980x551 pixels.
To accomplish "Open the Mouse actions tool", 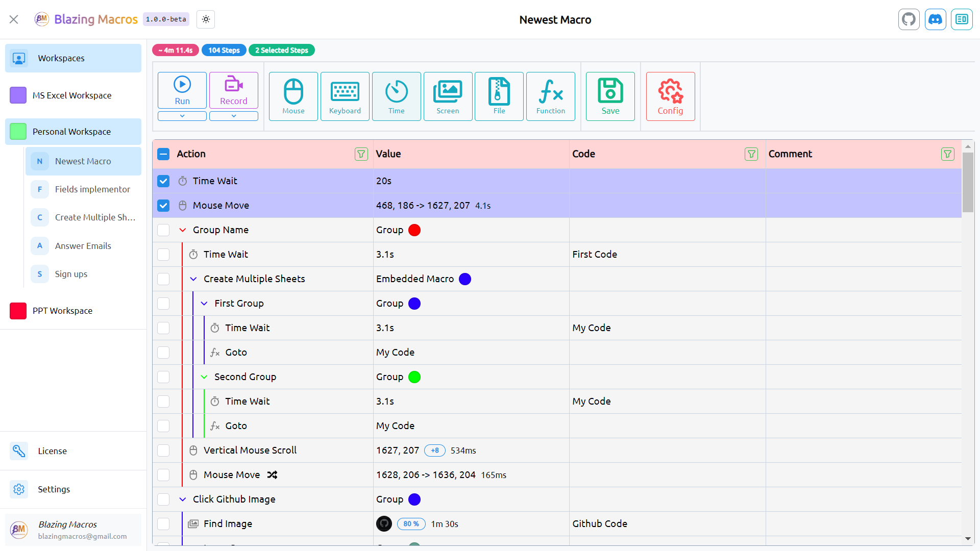I will tap(293, 96).
